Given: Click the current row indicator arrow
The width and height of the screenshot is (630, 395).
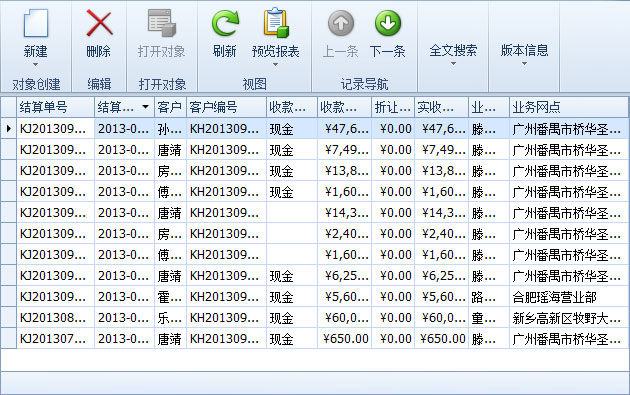Looking at the screenshot, I should [8, 129].
